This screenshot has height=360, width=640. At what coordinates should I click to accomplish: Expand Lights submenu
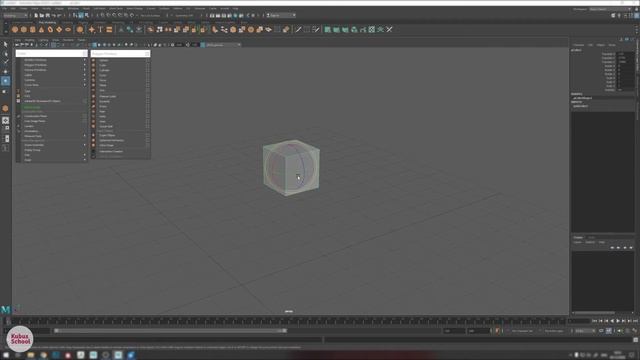[x=52, y=75]
